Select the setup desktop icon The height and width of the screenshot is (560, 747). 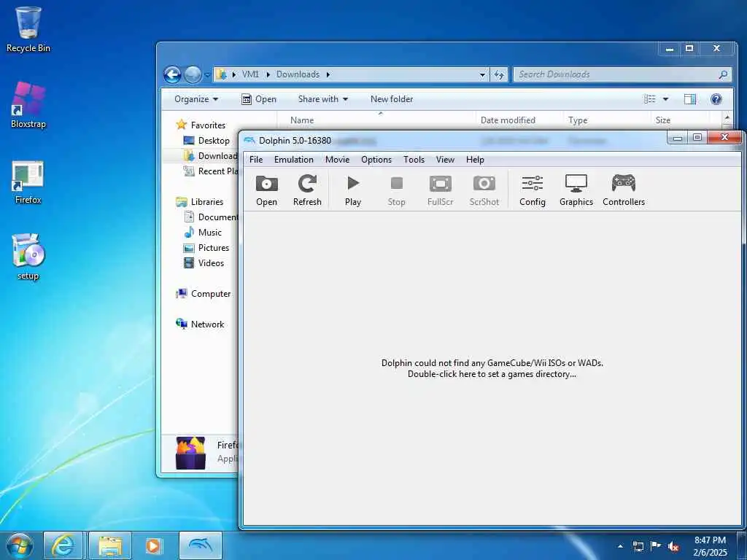28,257
